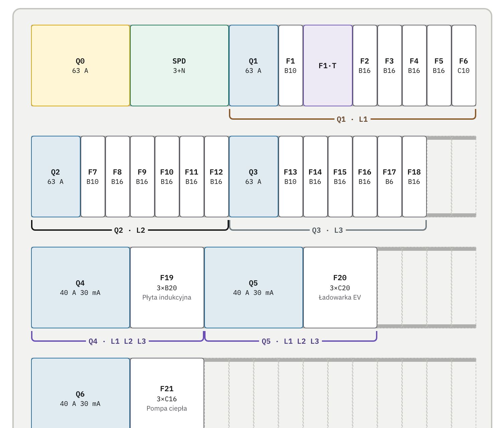The height and width of the screenshot is (428, 504).
Task: Click breaker F5 B16
Action: pyautogui.click(x=439, y=66)
